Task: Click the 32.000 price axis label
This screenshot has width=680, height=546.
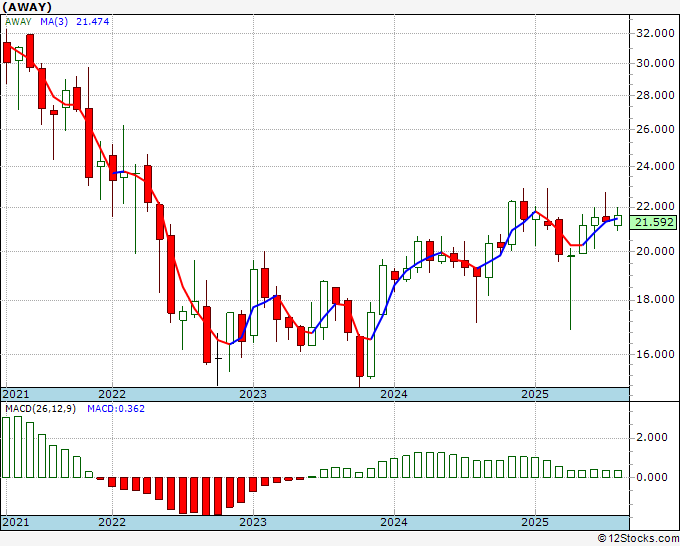Action: 655,33
